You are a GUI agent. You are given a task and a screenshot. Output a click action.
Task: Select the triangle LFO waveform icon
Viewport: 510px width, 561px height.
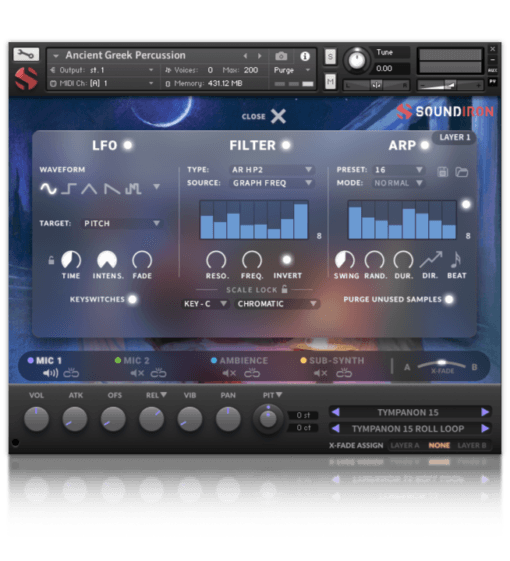coord(89,189)
